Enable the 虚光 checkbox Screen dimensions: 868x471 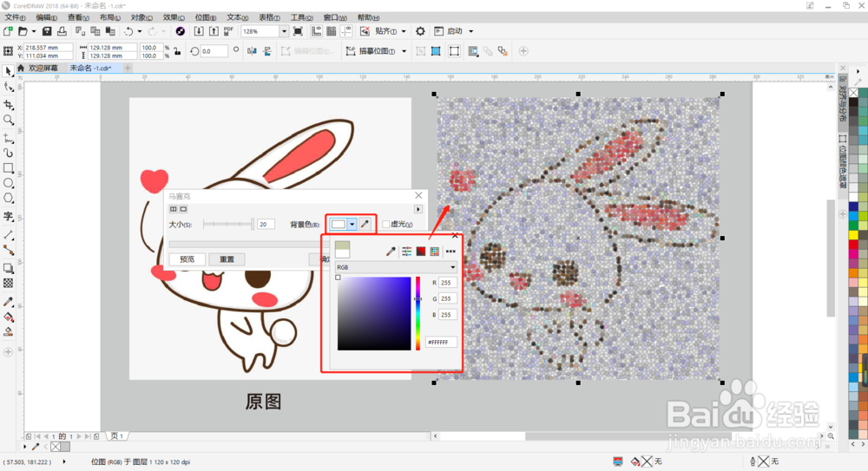coord(386,224)
